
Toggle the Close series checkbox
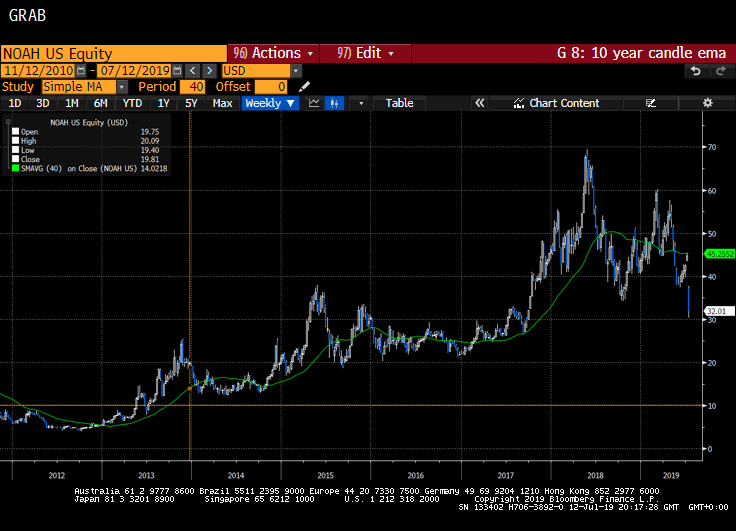pyautogui.click(x=15, y=159)
